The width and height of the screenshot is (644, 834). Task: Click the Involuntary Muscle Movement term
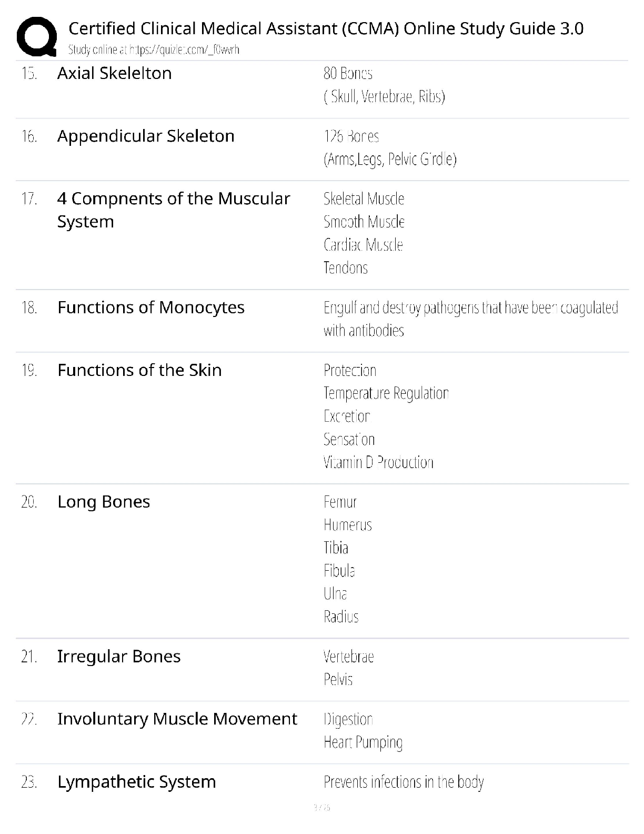coord(177,719)
